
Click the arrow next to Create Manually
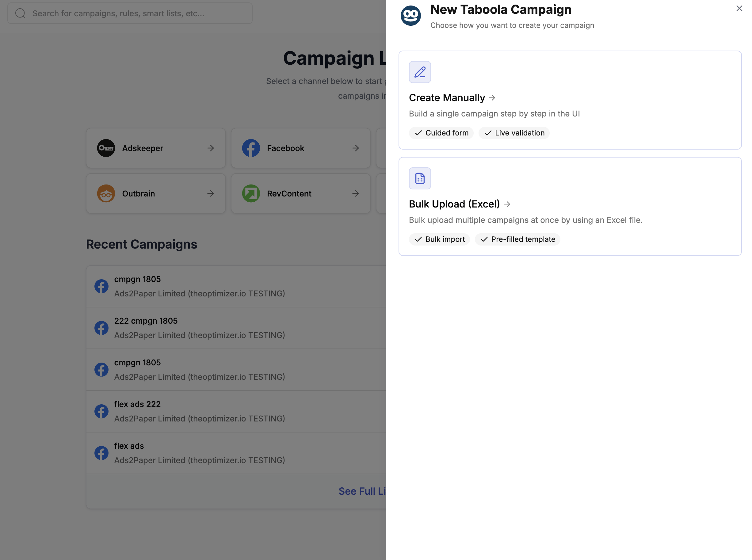coord(492,98)
